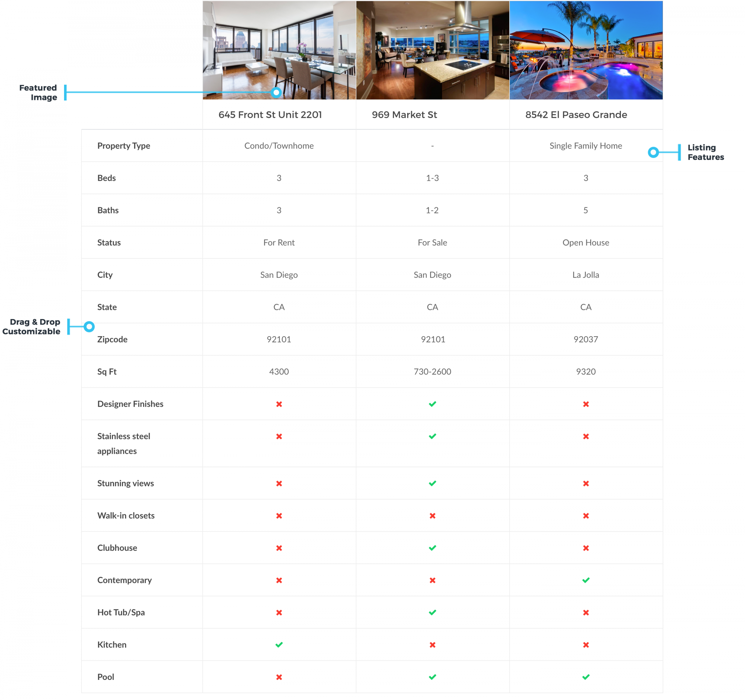Open the 8542 El Paseo Grande listing title

click(576, 115)
